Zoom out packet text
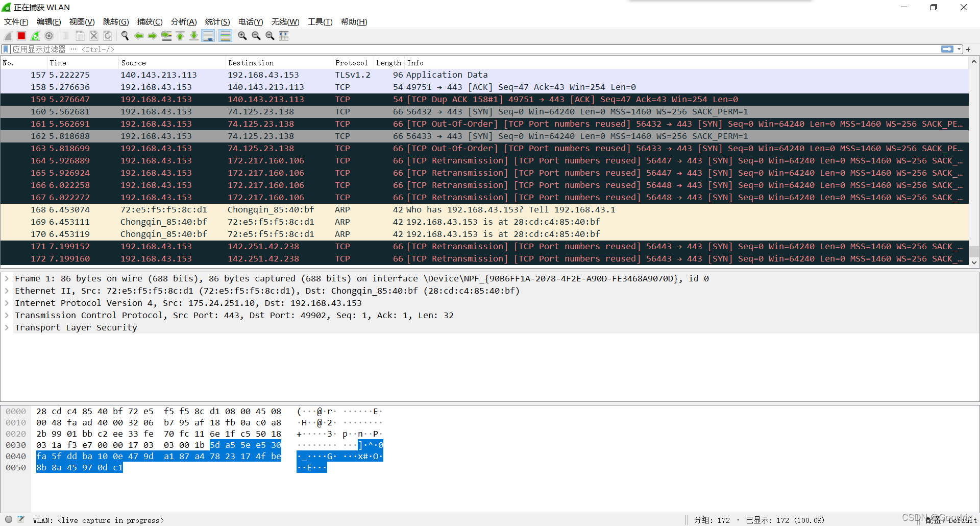 point(256,36)
